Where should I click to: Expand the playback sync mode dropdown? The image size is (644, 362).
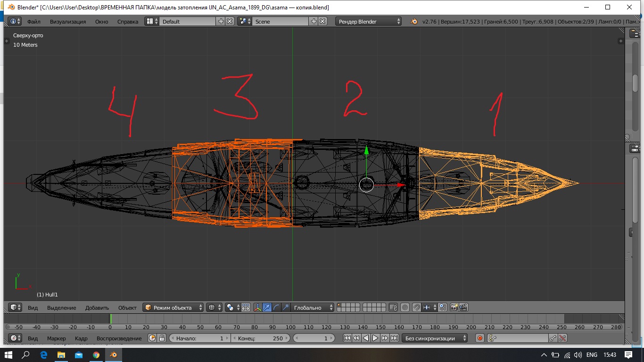[435, 338]
